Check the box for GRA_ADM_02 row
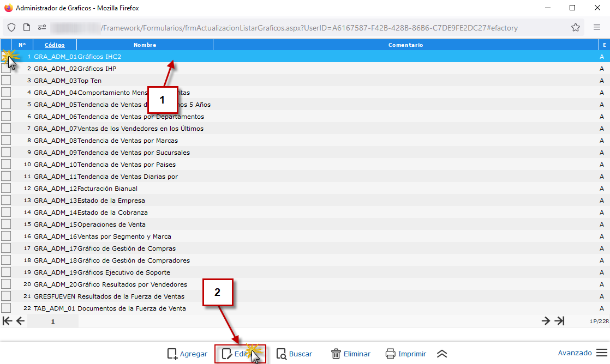This screenshot has width=610, height=364. [x=6, y=68]
